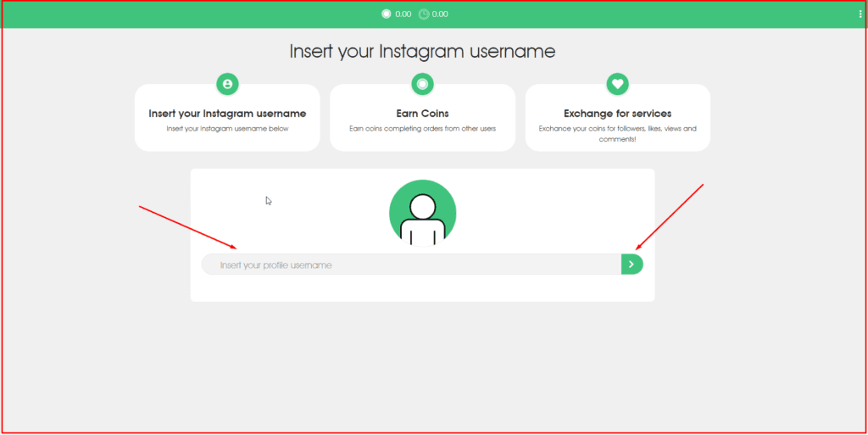Click the coin icon in the top bar
868x435 pixels.
[x=387, y=14]
